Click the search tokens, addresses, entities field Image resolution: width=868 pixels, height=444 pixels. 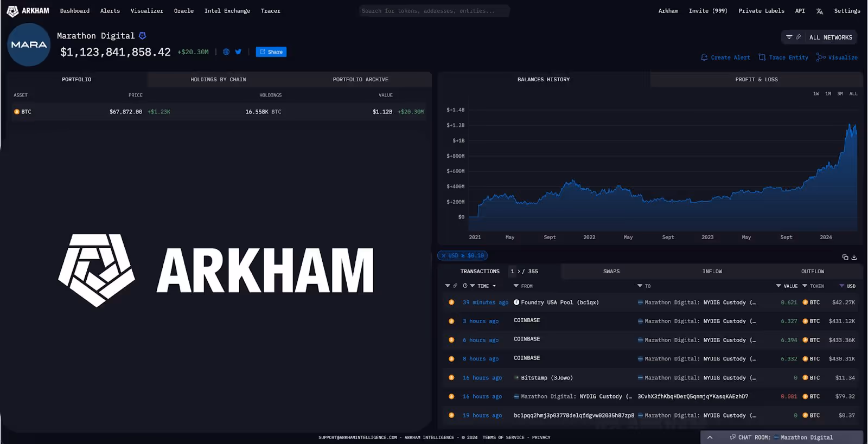tap(434, 11)
